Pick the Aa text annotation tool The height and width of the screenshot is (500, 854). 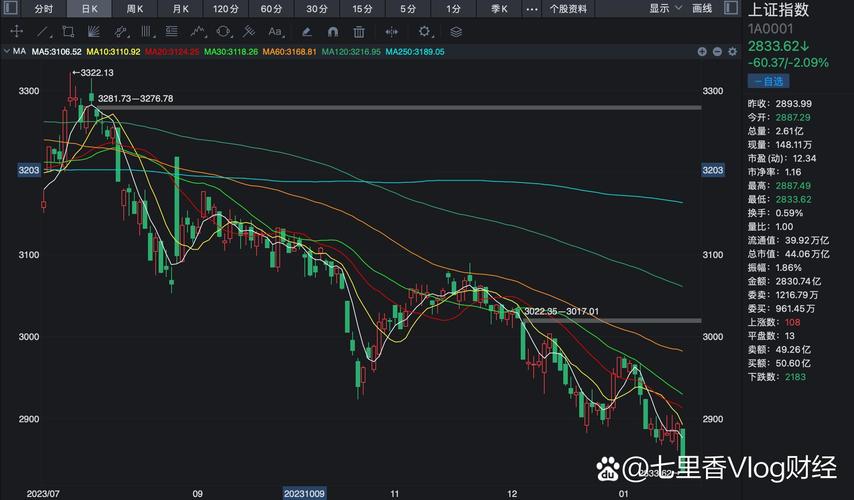click(275, 32)
